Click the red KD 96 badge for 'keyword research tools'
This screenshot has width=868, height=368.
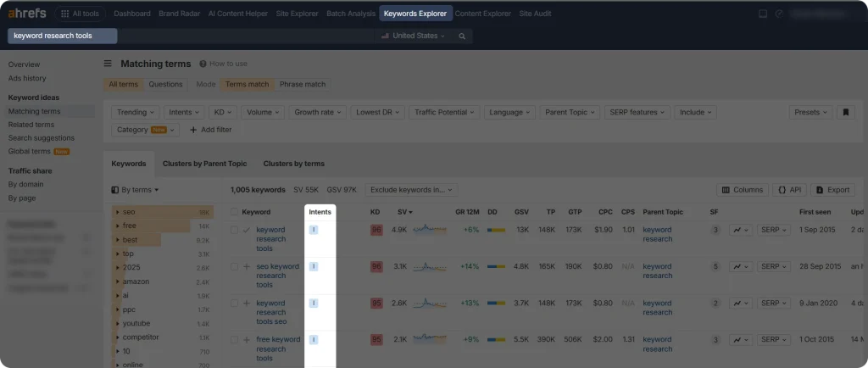pos(376,230)
